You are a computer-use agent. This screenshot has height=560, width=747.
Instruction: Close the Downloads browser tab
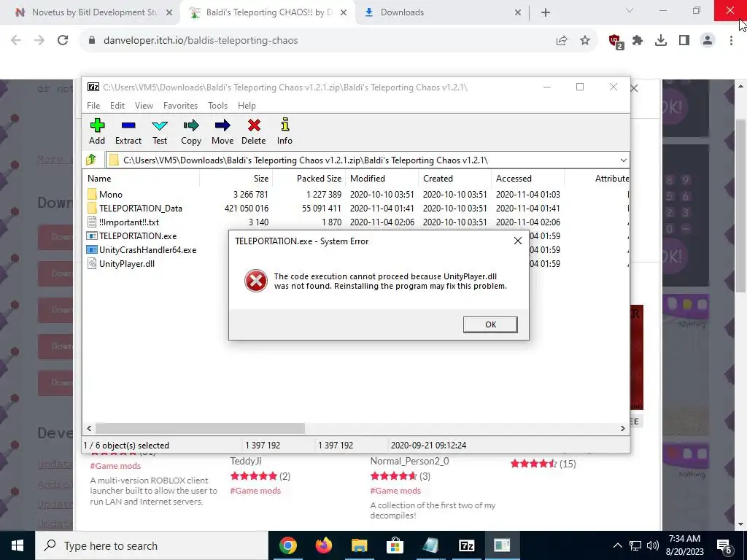(x=518, y=12)
